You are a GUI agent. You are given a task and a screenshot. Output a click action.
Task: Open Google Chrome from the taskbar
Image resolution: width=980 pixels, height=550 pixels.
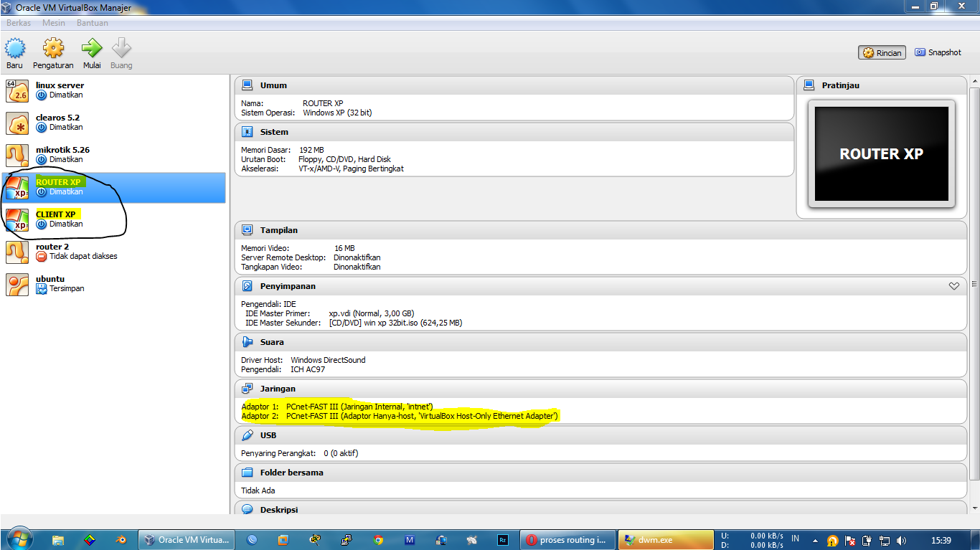[378, 540]
